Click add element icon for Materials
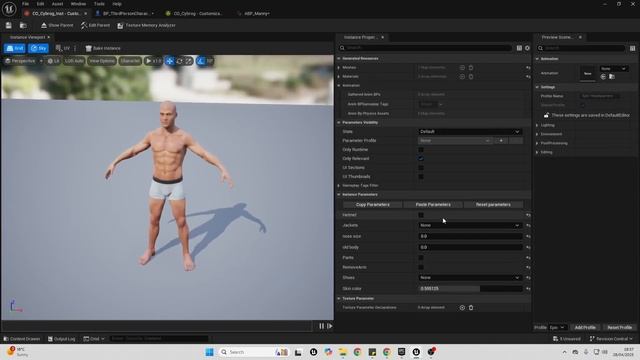Viewport: 640px width, 360px height. coord(462,76)
